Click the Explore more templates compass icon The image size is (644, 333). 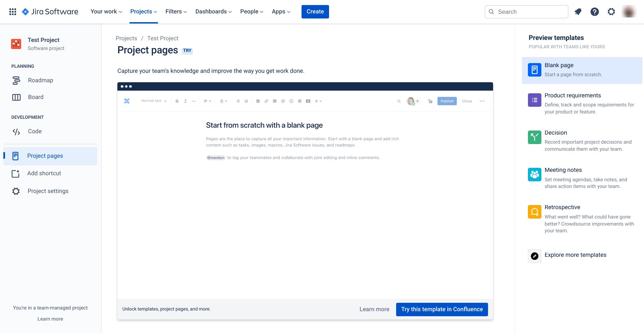tap(535, 256)
